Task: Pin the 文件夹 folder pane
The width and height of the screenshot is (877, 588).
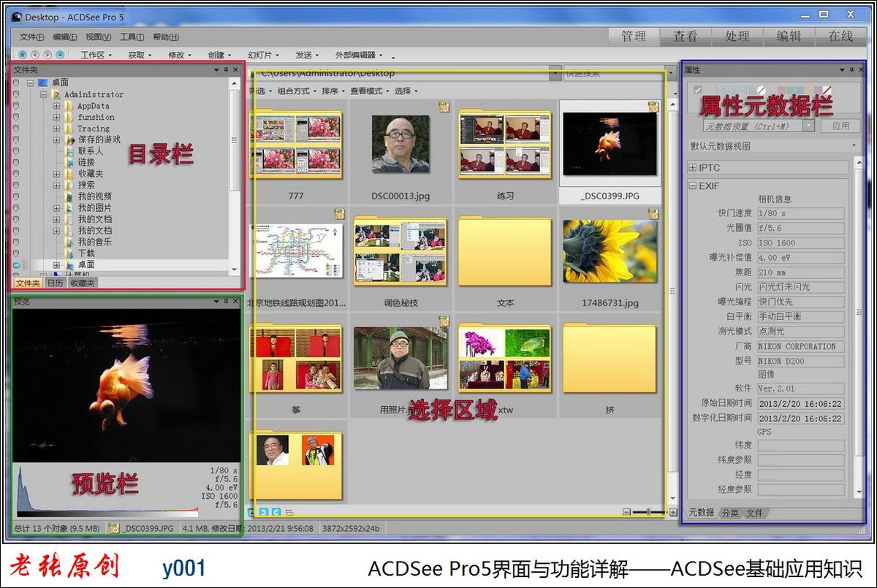Action: click(227, 70)
